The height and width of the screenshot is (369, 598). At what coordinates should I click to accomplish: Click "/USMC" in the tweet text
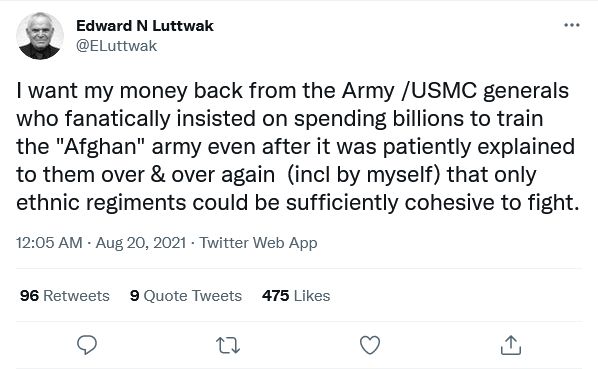click(439, 91)
